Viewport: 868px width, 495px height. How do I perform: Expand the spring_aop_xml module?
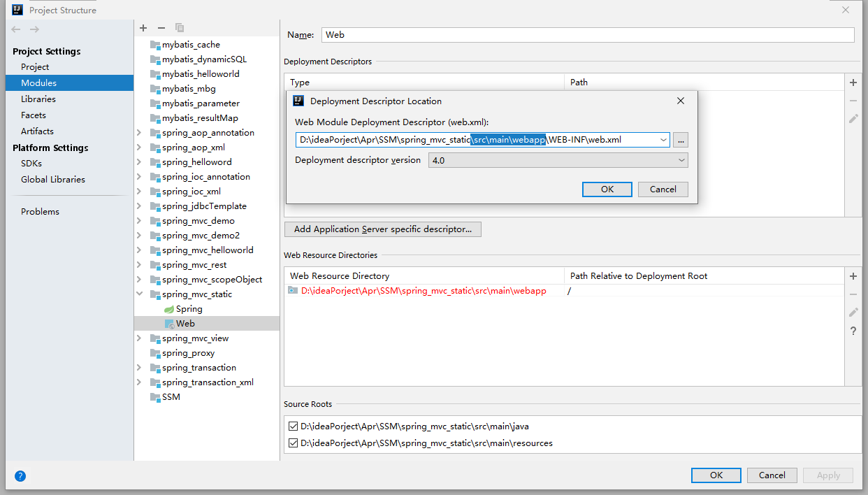coord(139,148)
